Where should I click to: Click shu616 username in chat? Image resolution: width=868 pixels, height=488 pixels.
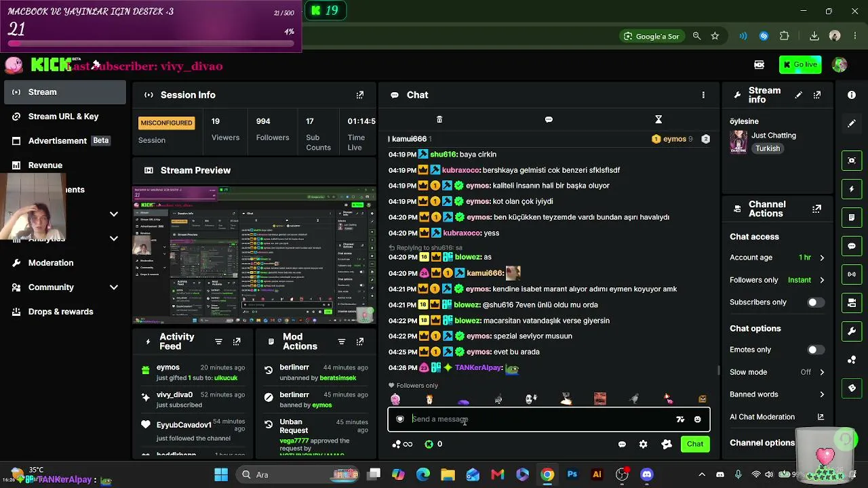tap(443, 155)
